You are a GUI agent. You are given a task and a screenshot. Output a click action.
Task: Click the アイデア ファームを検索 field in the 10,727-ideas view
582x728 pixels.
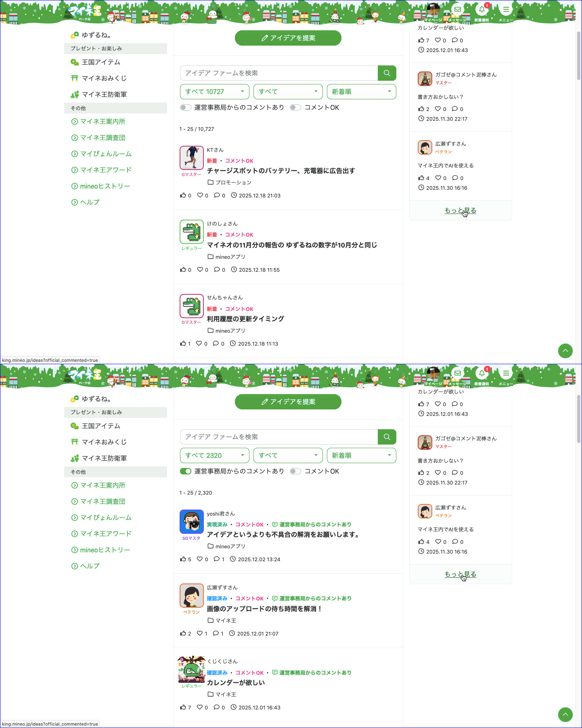(x=279, y=73)
